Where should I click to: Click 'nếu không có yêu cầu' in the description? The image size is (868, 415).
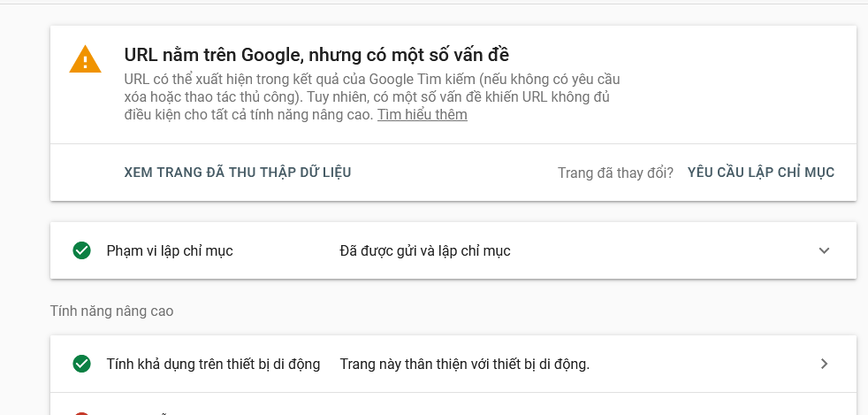coord(549,79)
